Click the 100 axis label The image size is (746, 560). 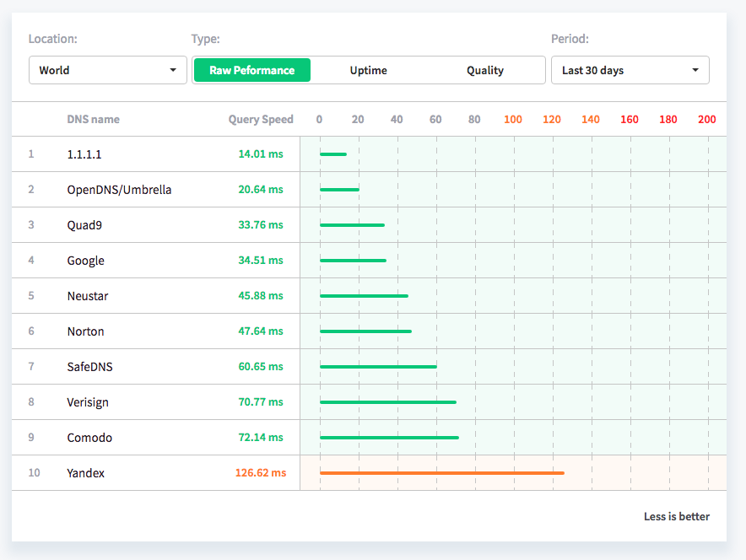(513, 119)
